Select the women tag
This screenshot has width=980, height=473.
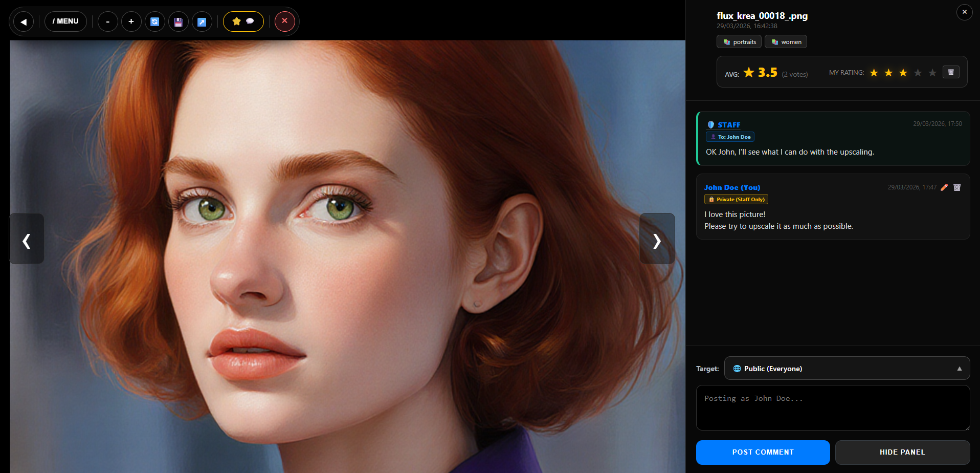[x=786, y=42]
